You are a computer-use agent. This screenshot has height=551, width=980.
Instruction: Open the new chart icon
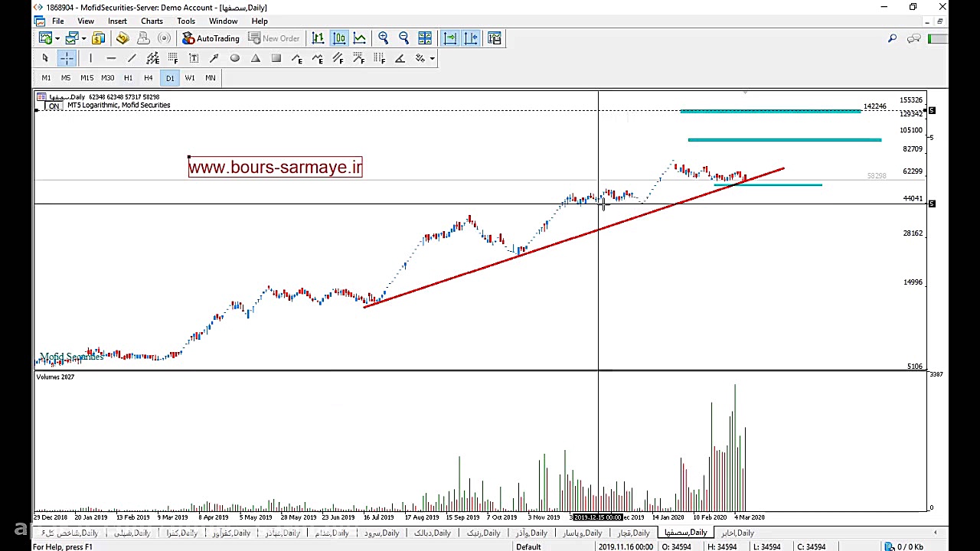pyautogui.click(x=45, y=38)
